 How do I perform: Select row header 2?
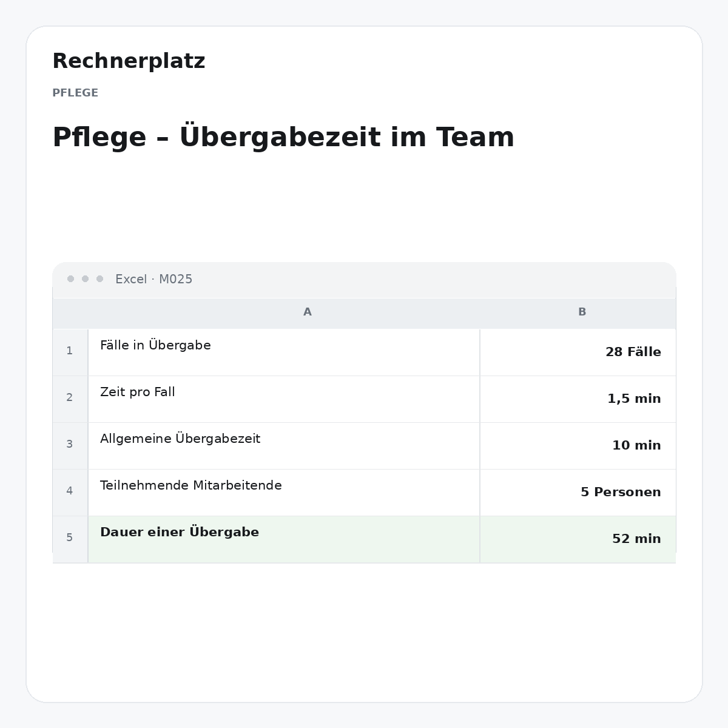click(x=70, y=399)
